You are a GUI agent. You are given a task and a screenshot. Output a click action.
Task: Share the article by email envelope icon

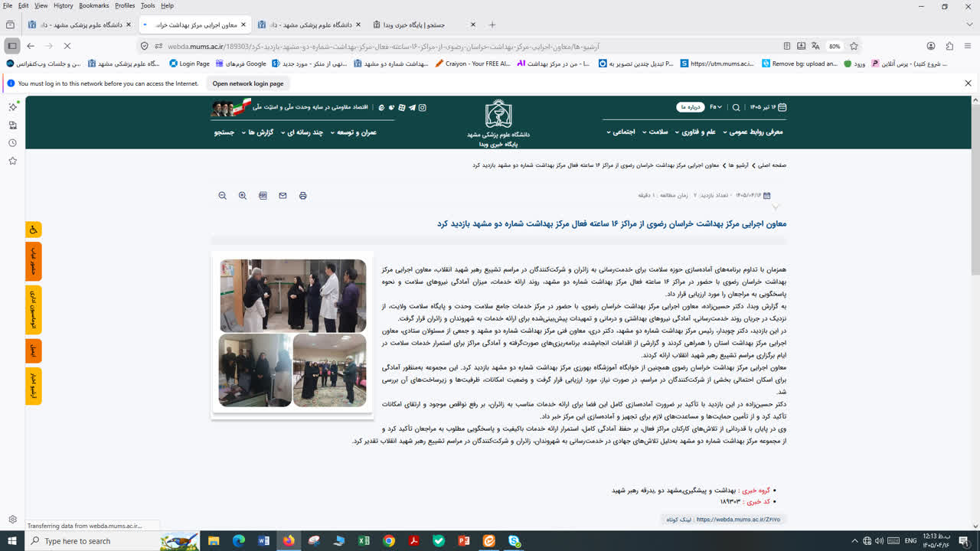pos(283,196)
